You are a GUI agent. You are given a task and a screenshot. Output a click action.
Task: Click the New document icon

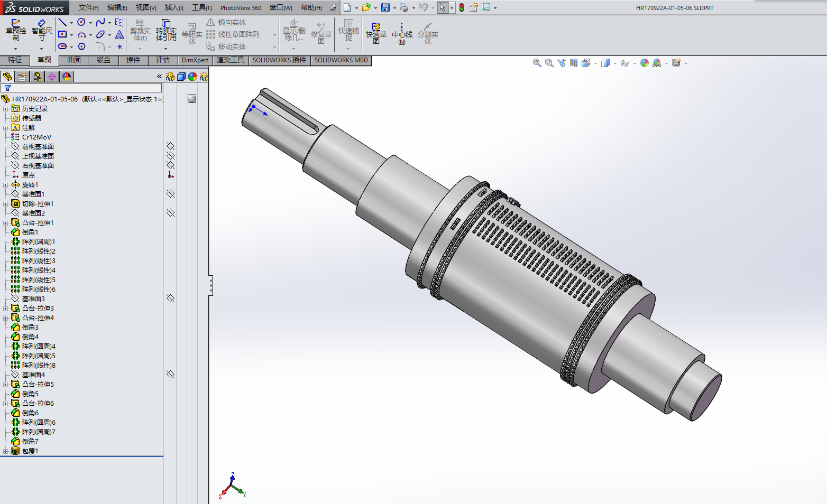(x=347, y=7)
